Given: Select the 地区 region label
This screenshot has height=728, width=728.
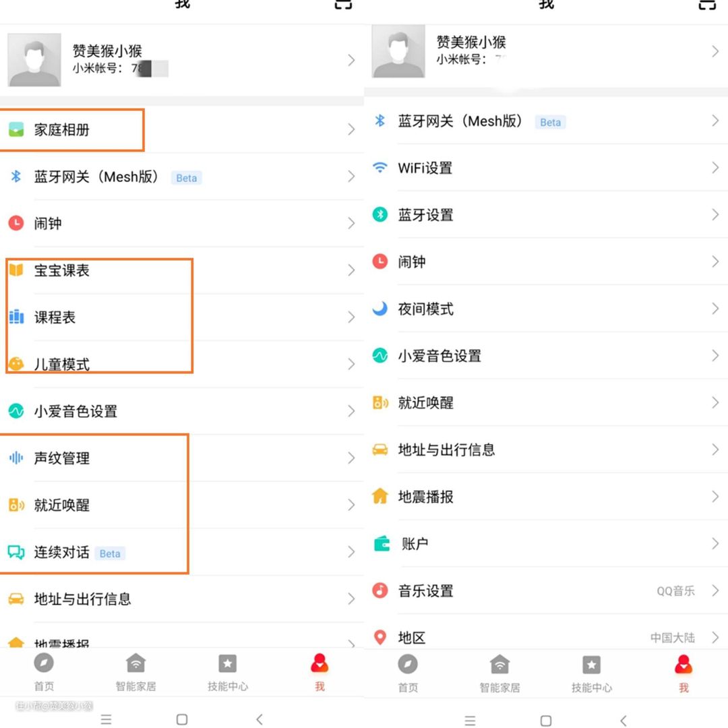Looking at the screenshot, I should pos(412,638).
